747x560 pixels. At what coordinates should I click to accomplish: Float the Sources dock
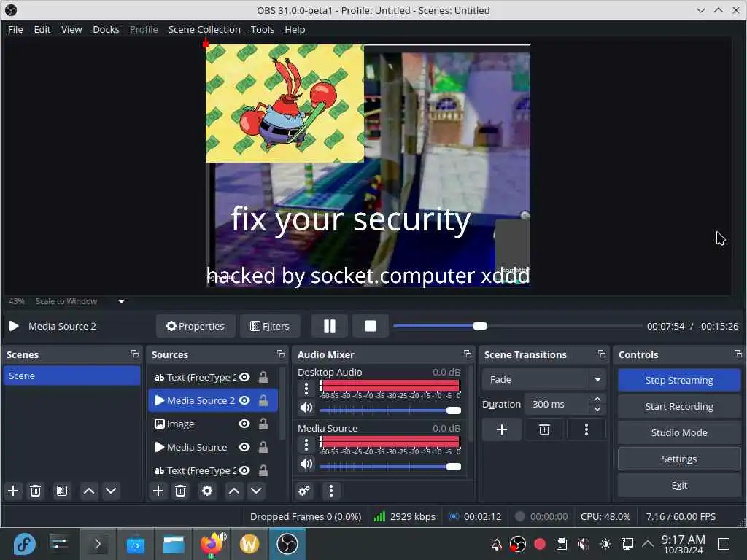click(281, 354)
